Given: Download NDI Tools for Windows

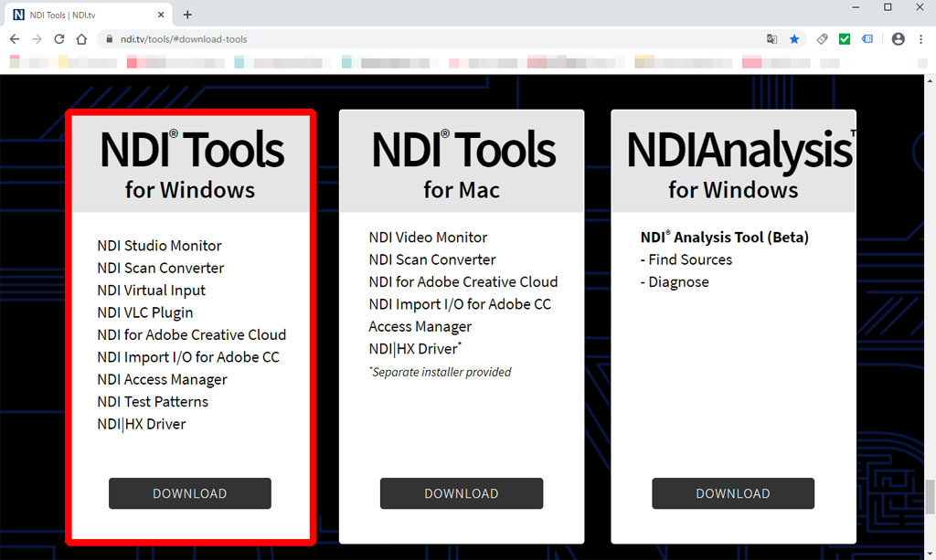Looking at the screenshot, I should click(190, 493).
